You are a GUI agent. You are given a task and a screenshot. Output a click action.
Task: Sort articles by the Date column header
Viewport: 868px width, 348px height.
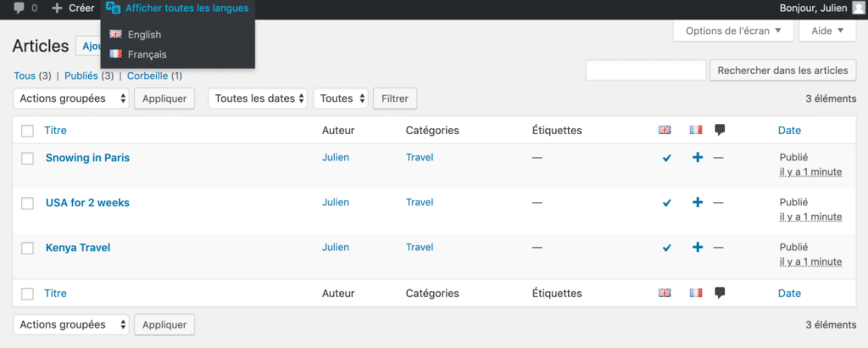tap(789, 131)
